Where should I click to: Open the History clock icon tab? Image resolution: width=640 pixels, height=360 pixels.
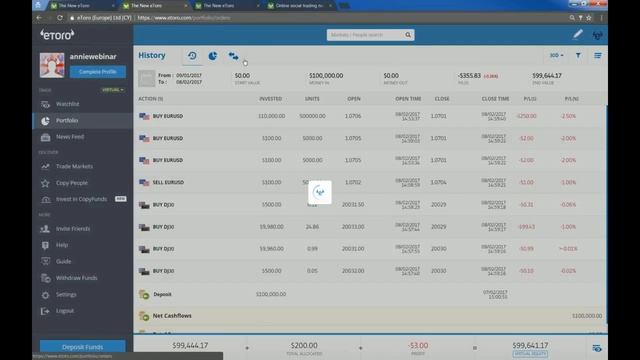(192, 56)
